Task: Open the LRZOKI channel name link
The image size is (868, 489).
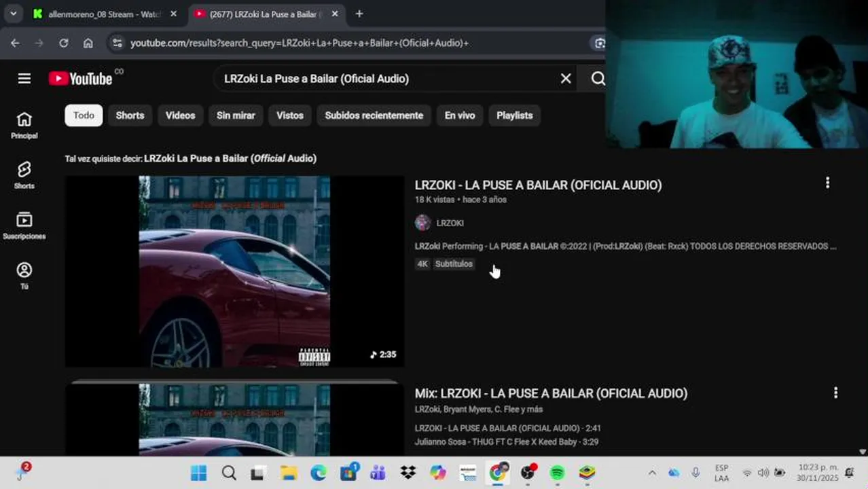Action: click(450, 223)
